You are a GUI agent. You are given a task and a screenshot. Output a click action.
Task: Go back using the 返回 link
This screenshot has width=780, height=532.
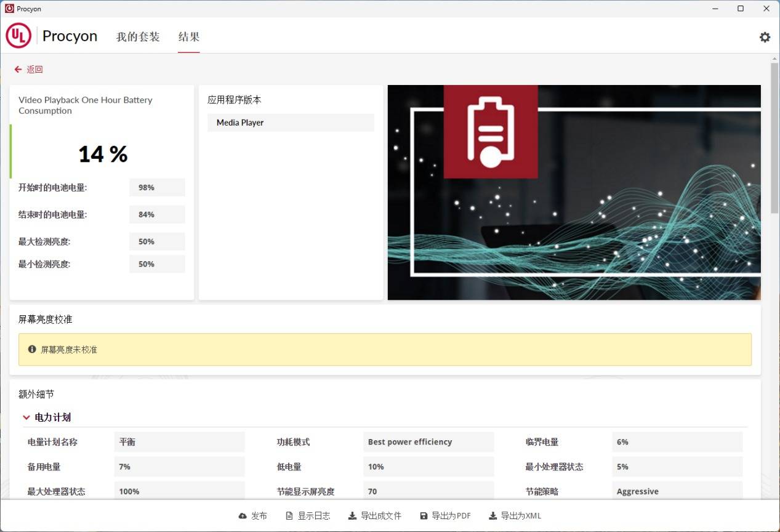click(34, 70)
